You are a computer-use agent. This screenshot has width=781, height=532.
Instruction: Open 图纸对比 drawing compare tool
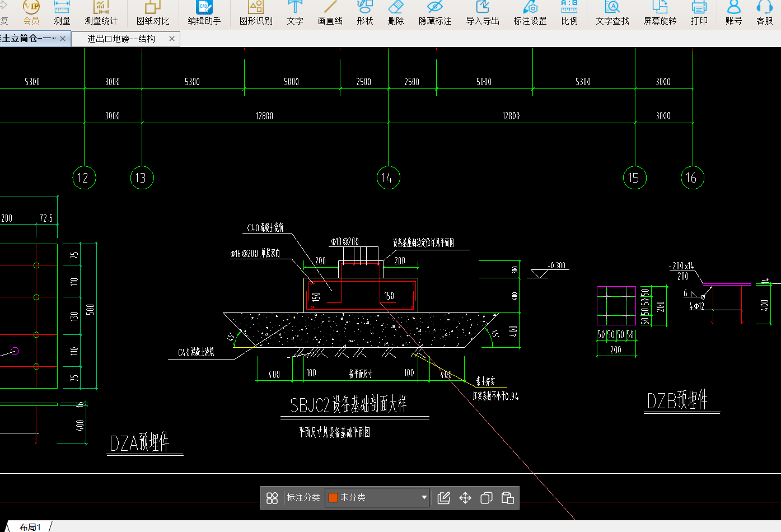coord(153,13)
